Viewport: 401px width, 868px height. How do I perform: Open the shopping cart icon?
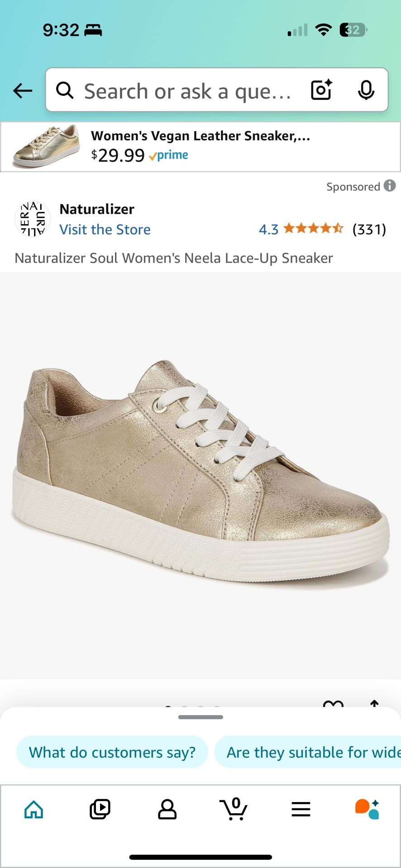(234, 809)
